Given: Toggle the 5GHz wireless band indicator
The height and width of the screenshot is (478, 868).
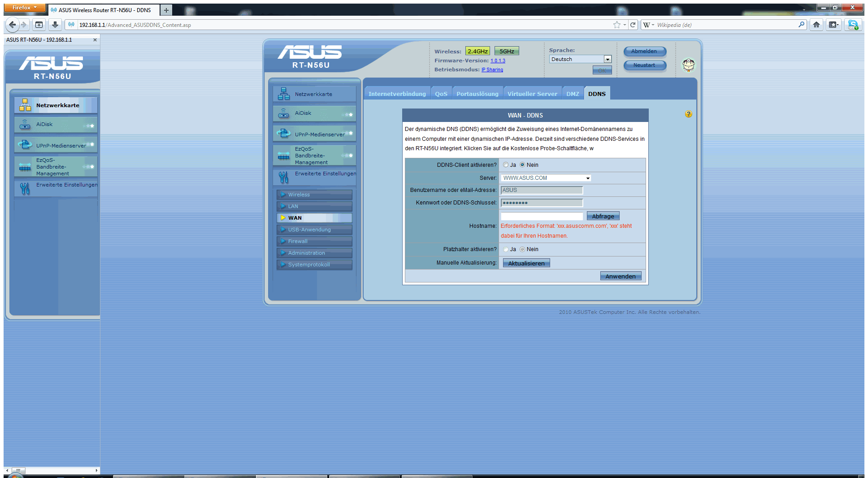Looking at the screenshot, I should pos(507,51).
